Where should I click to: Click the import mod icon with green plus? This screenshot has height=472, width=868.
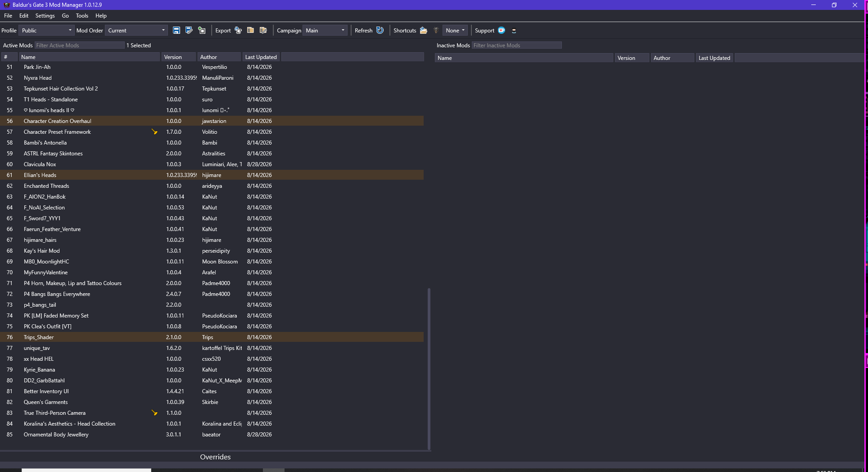202,30
